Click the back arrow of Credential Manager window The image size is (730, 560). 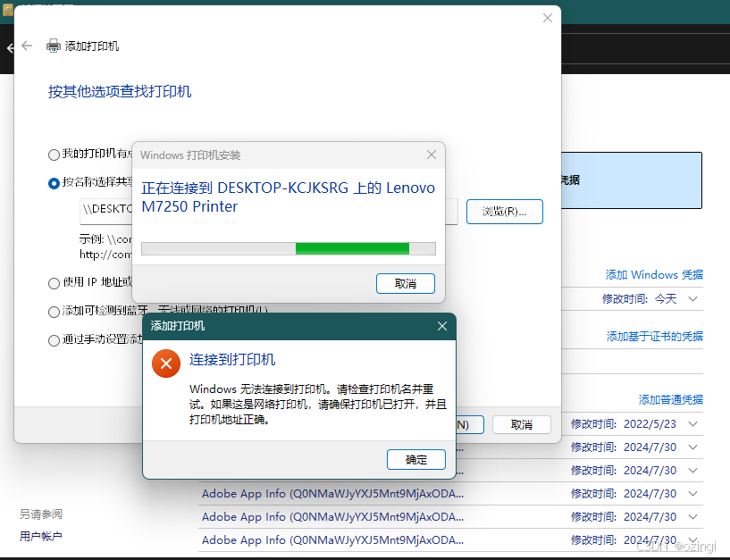(10, 47)
